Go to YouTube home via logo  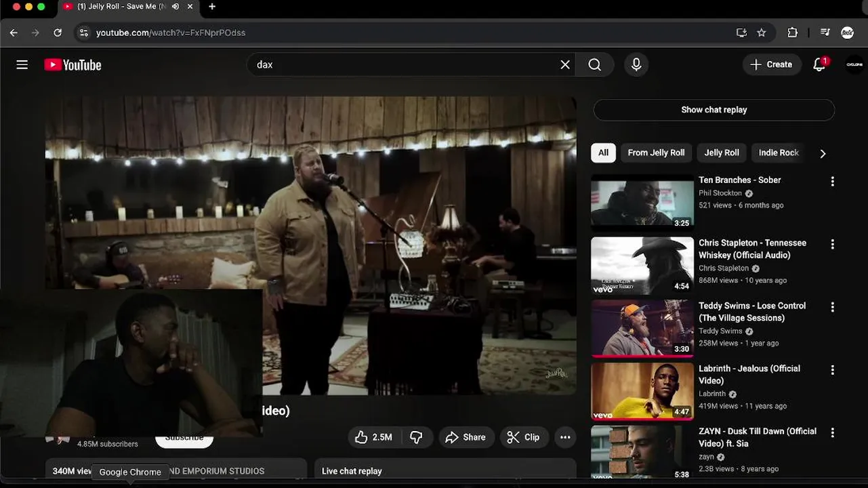click(x=73, y=65)
